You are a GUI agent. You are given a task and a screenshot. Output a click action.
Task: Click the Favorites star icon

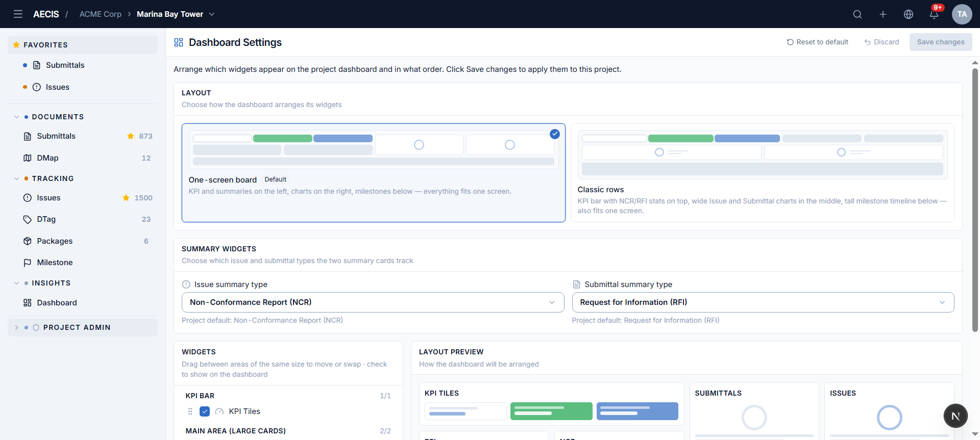click(16, 45)
